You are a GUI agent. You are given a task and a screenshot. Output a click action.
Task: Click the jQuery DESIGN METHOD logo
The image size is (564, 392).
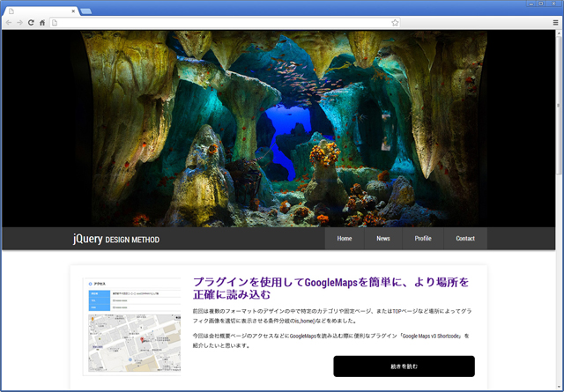point(116,239)
